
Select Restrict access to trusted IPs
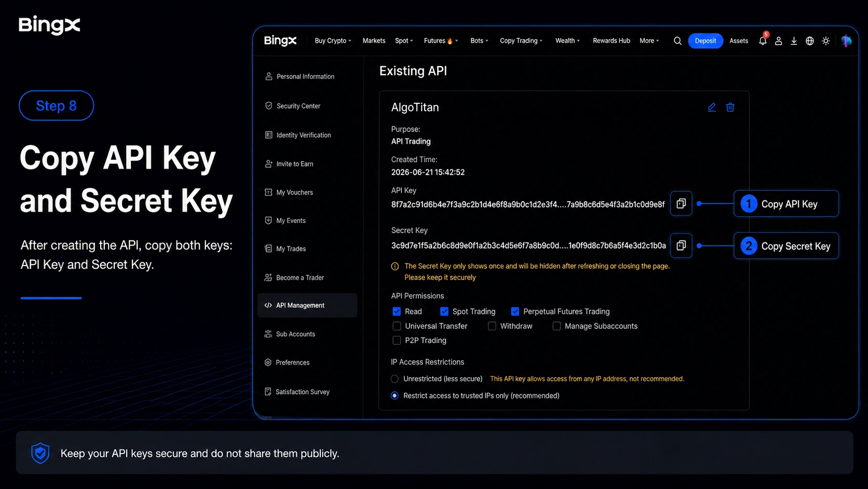pyautogui.click(x=395, y=395)
